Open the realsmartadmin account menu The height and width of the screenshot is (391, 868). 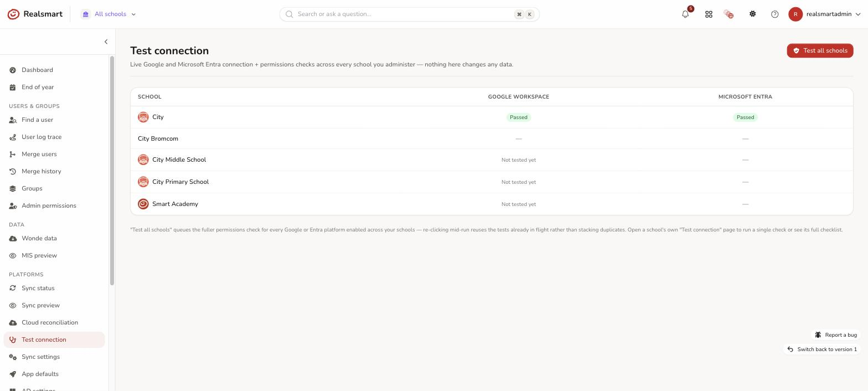click(x=825, y=14)
